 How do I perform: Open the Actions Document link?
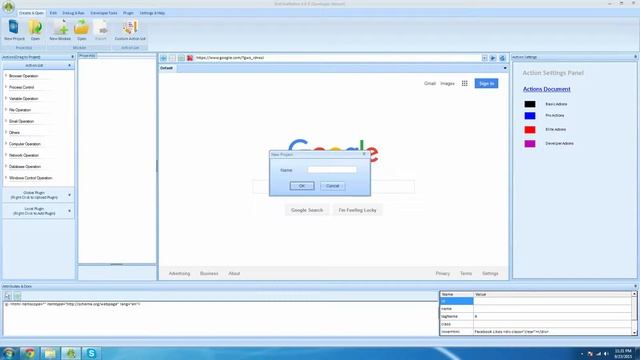click(547, 89)
